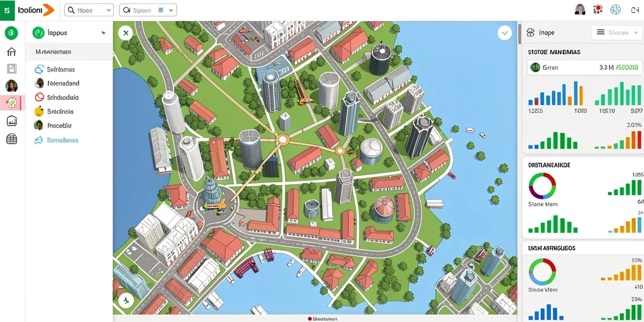The width and height of the screenshot is (644, 322).
Task: Click the user avatar in top right
Action: click(580, 10)
